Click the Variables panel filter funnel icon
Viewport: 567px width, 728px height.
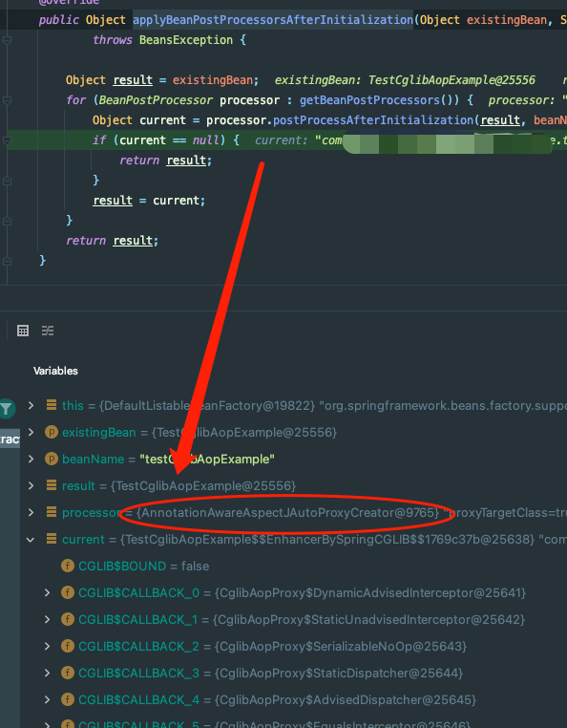click(7, 409)
